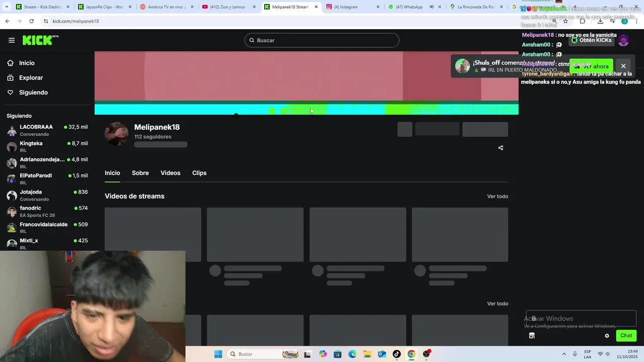Open OBS Studio from the taskbar
This screenshot has height=362, width=644.
(x=427, y=354)
